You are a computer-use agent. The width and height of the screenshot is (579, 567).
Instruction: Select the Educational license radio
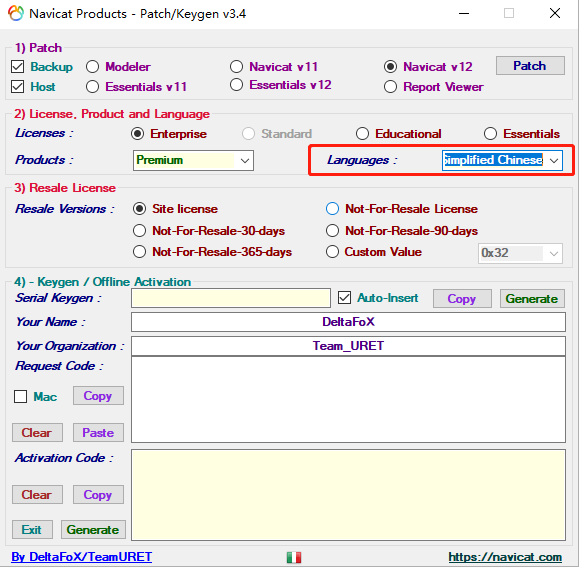[x=362, y=134]
